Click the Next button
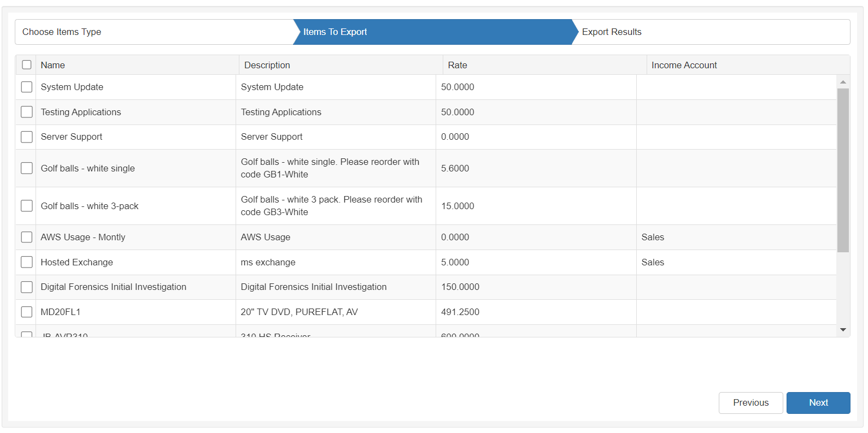 pyautogui.click(x=818, y=402)
